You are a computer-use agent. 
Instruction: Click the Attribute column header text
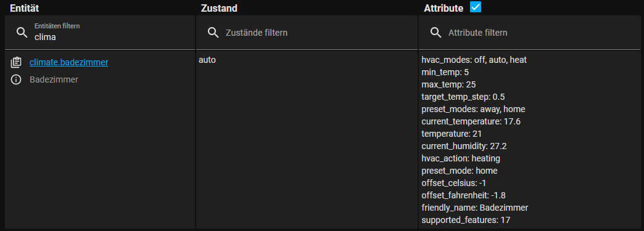(x=444, y=8)
